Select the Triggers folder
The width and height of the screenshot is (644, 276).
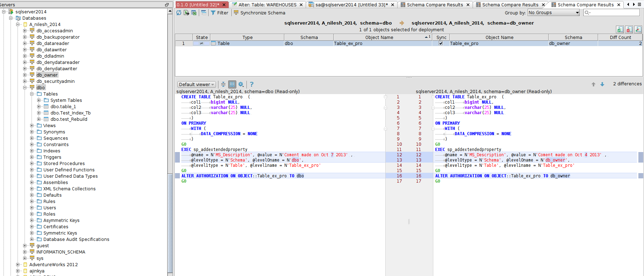click(52, 157)
